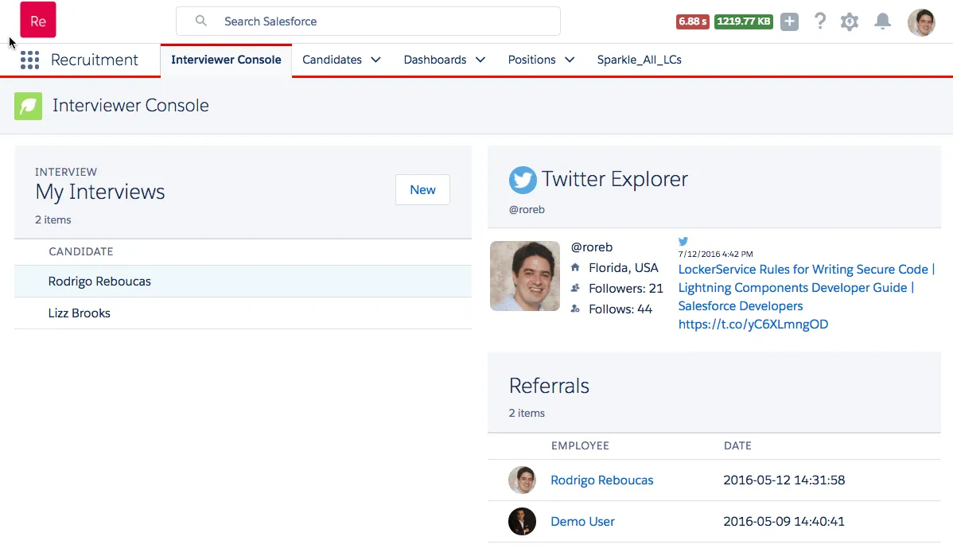This screenshot has height=560, width=953.
Task: Click the EMPLOYEE column header
Action: (580, 445)
